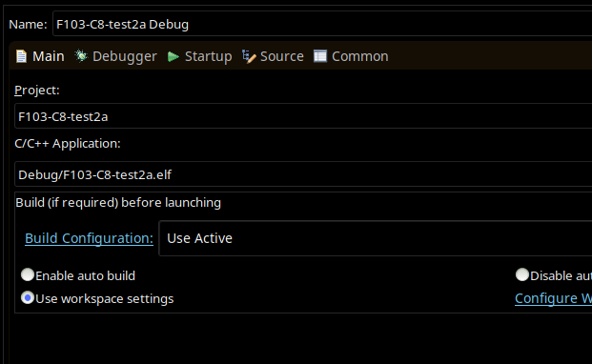Select Use workspace settings radio button

point(28,297)
